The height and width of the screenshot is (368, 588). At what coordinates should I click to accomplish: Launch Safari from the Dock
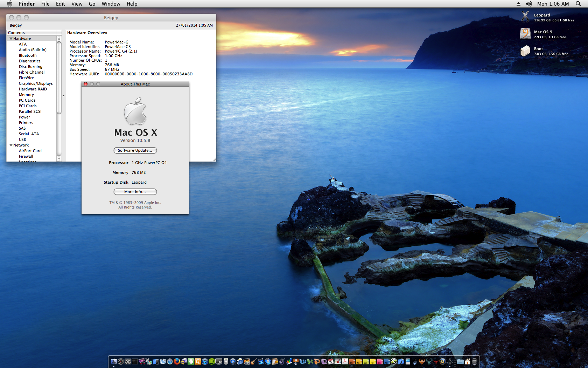170,361
